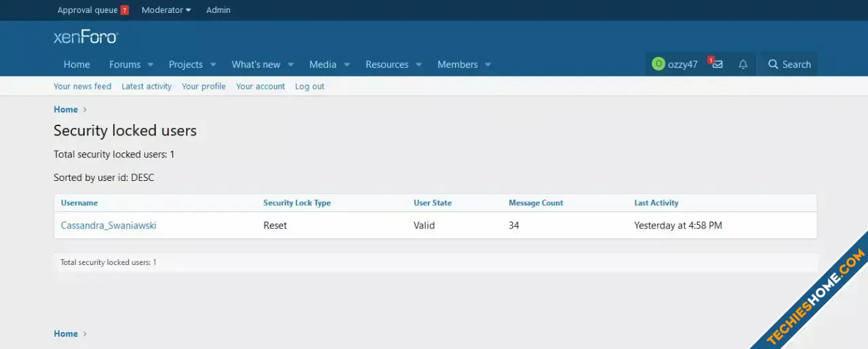This screenshot has width=868, height=349.
Task: Click the Last Activity column header
Action: click(x=656, y=203)
